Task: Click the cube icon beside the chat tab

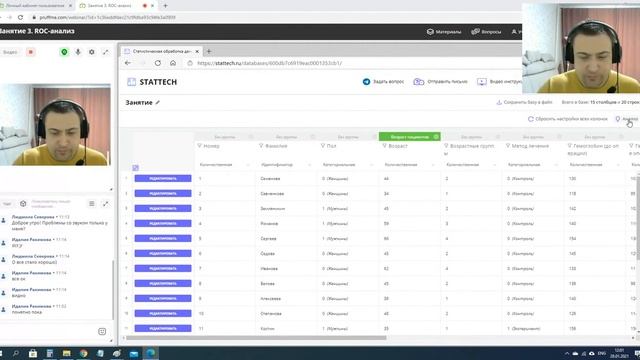Action: point(23,204)
